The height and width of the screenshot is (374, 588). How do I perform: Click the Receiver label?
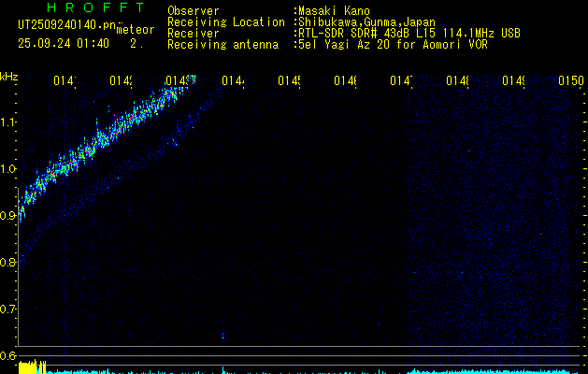(x=194, y=34)
